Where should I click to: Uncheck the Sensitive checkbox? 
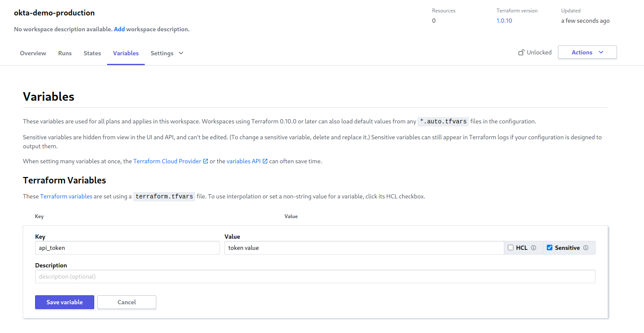tap(549, 248)
